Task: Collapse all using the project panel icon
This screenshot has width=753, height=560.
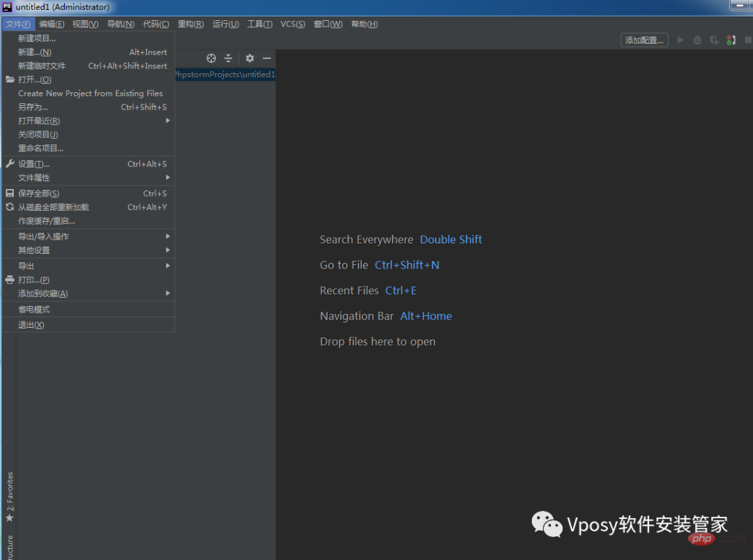Action: point(229,58)
